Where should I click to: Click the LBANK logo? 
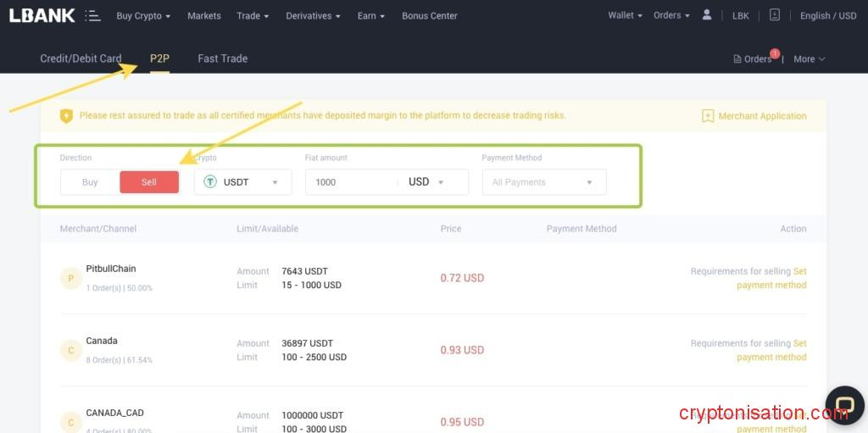(x=42, y=15)
